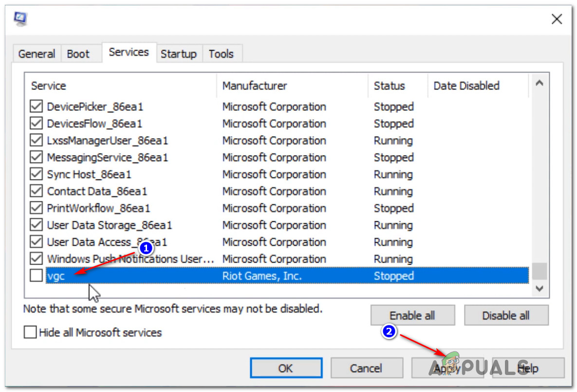
Task: Switch to the Tools tab
Action: pos(222,53)
